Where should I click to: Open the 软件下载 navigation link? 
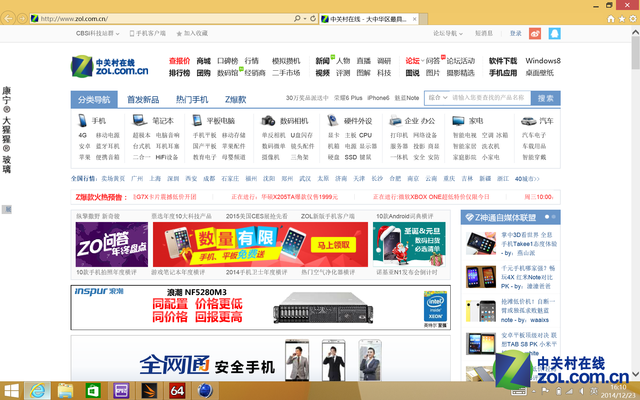point(503,61)
